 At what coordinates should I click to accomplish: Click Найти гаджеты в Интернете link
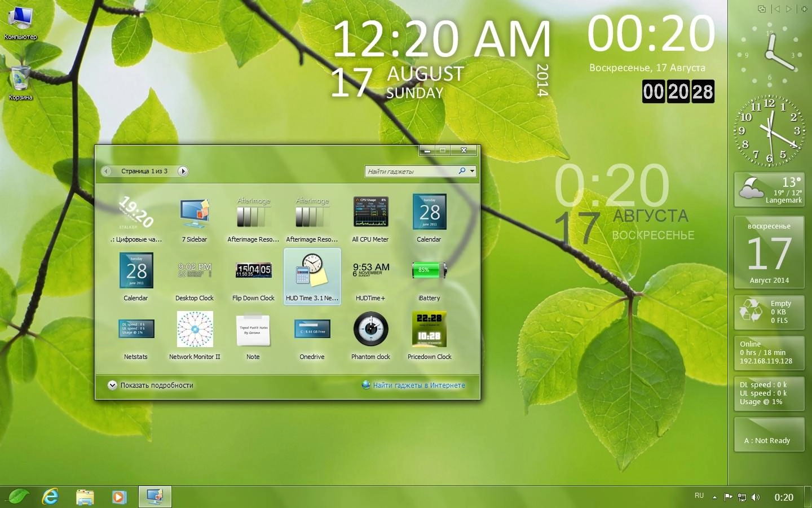point(418,385)
